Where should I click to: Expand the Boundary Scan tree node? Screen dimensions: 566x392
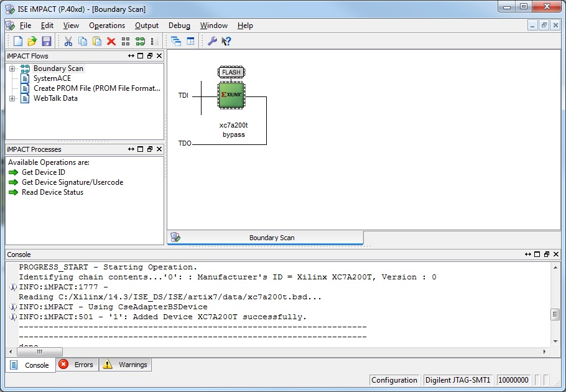pyautogui.click(x=12, y=68)
